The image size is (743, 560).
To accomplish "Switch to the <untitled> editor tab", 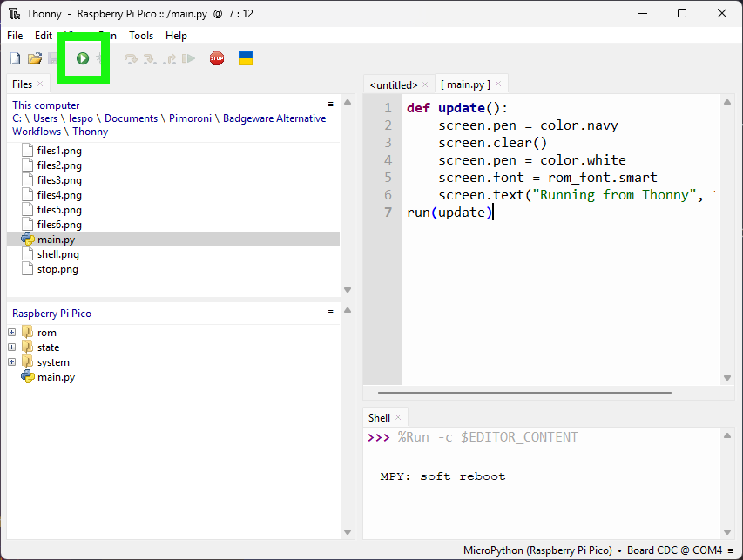I will [394, 84].
